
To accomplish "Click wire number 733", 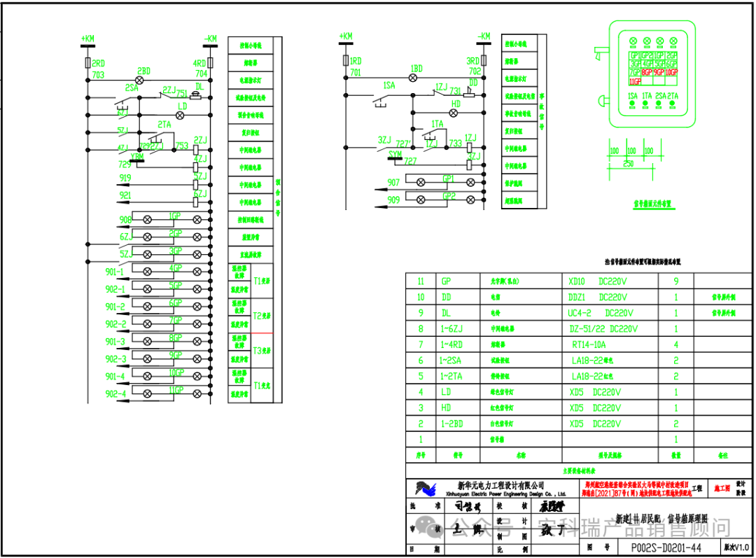I will click(x=456, y=144).
